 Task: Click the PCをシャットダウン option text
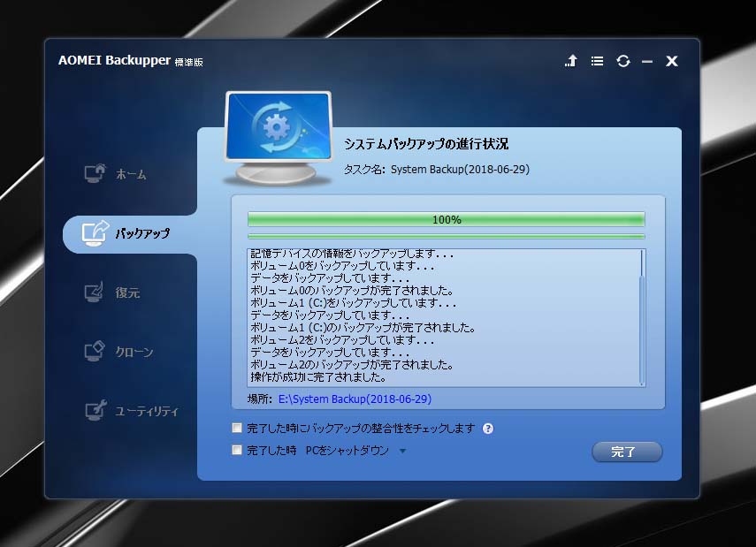[x=347, y=451]
